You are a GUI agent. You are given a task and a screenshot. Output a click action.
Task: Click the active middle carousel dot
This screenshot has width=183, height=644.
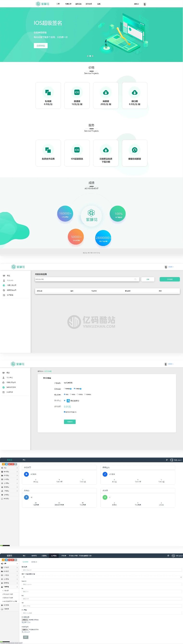90,56
